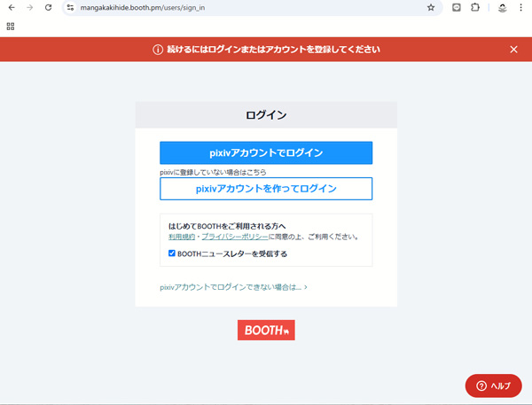Open the extensions puzzle icon
The height and width of the screenshot is (405, 532).
475,7
